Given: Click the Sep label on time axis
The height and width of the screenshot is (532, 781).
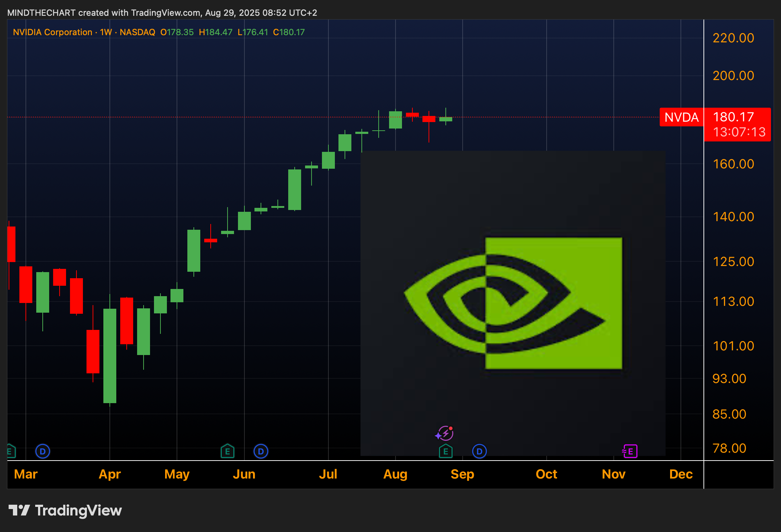Looking at the screenshot, I should point(462,474).
